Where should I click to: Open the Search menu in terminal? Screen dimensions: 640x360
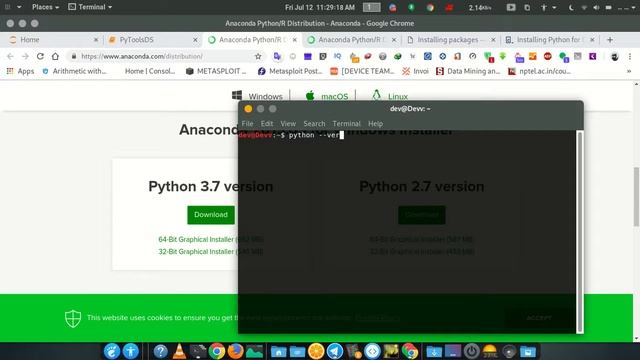(x=314, y=123)
